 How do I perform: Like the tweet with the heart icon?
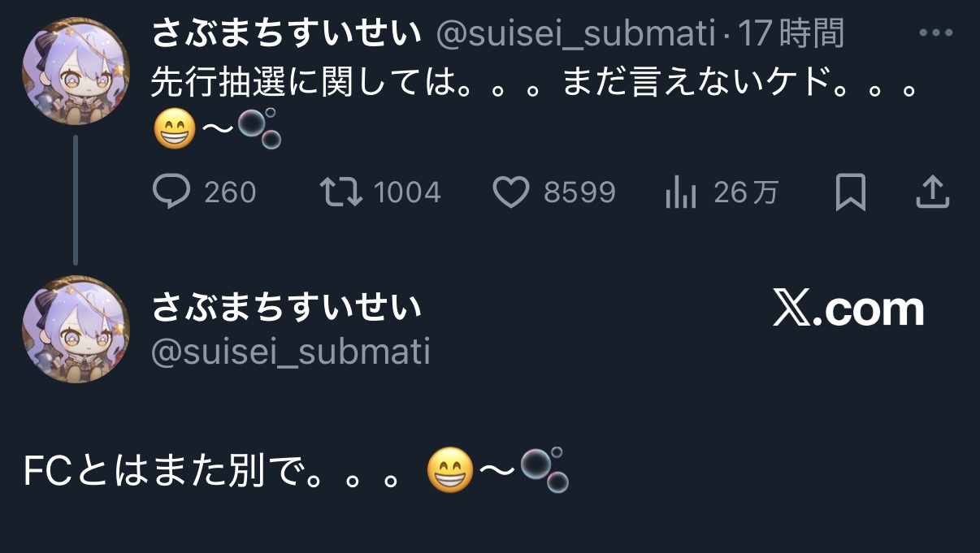pyautogui.click(x=511, y=192)
